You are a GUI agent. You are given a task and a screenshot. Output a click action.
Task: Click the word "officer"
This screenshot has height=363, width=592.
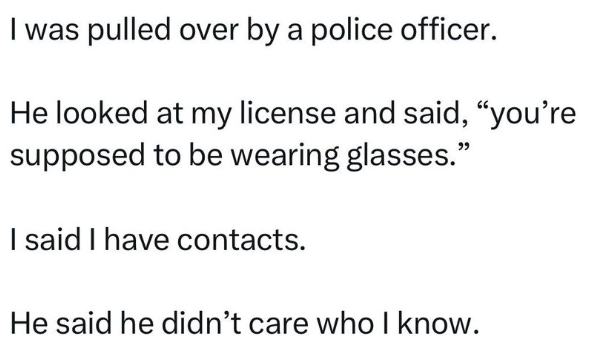(449, 30)
